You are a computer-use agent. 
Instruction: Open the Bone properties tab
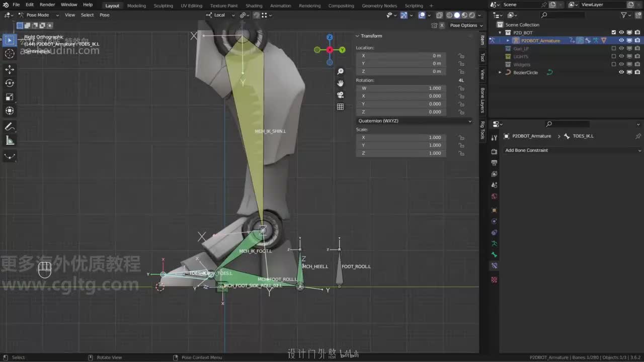pos(494,254)
